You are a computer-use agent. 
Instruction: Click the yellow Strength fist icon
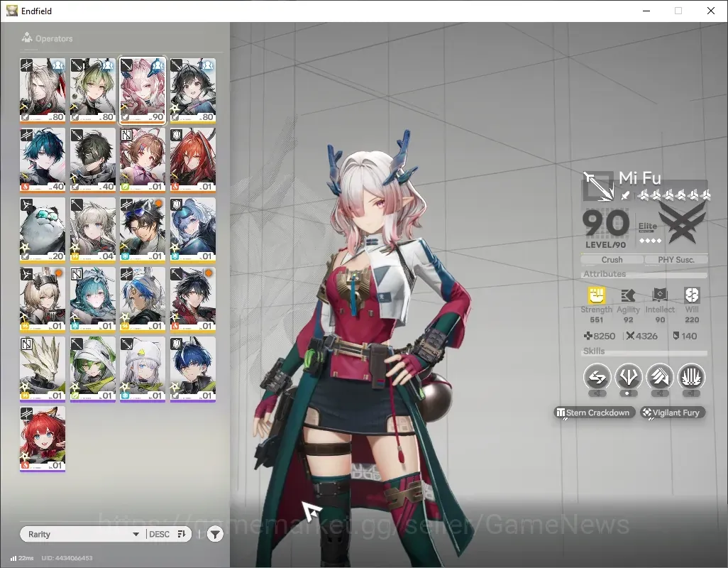pos(597,295)
